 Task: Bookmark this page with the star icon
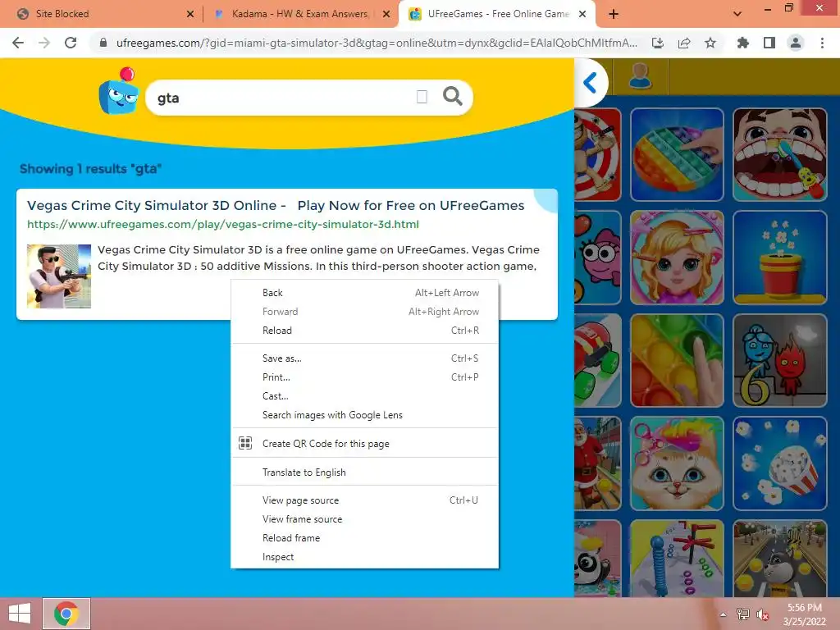pos(710,43)
